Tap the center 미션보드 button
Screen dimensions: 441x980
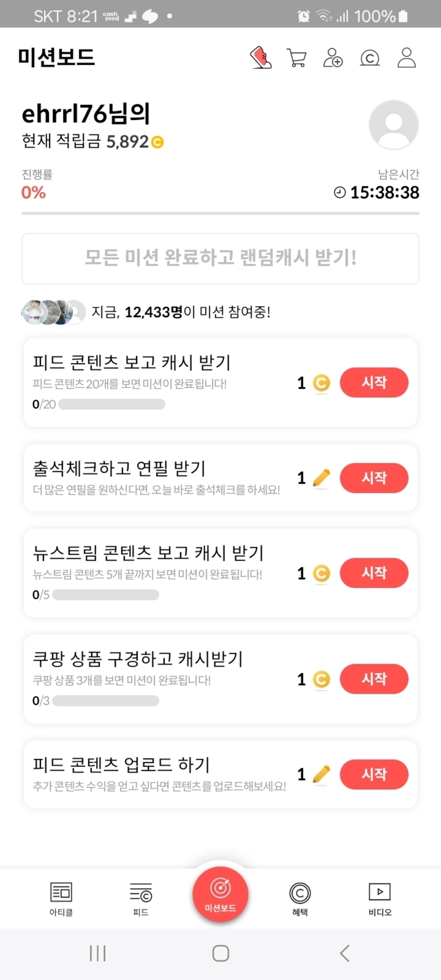coord(220,894)
